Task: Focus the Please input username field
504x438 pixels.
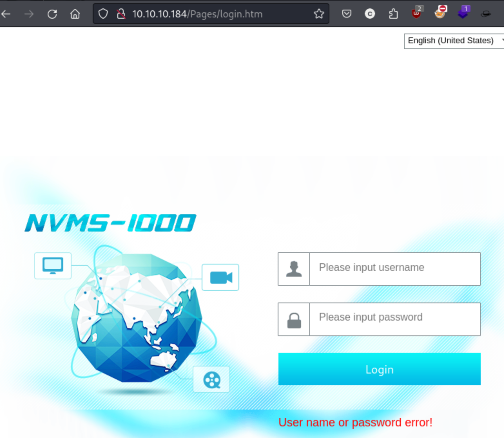Action: click(395, 269)
